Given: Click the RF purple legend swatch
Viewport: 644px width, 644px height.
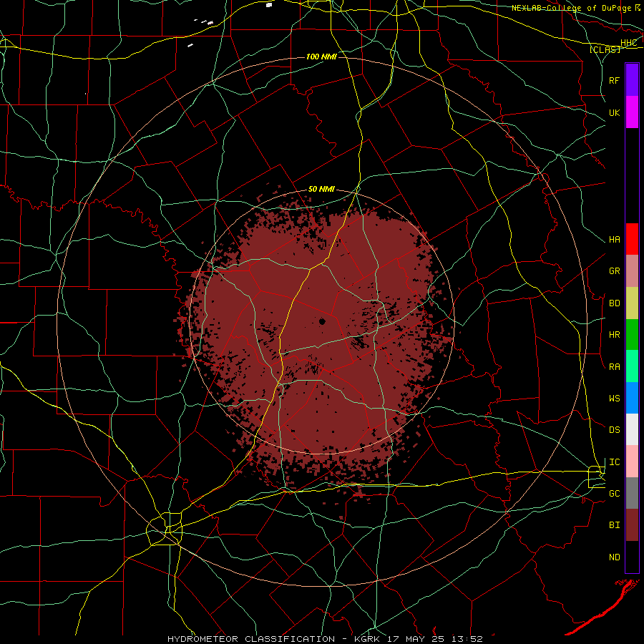Looking at the screenshot, I should click(x=632, y=80).
